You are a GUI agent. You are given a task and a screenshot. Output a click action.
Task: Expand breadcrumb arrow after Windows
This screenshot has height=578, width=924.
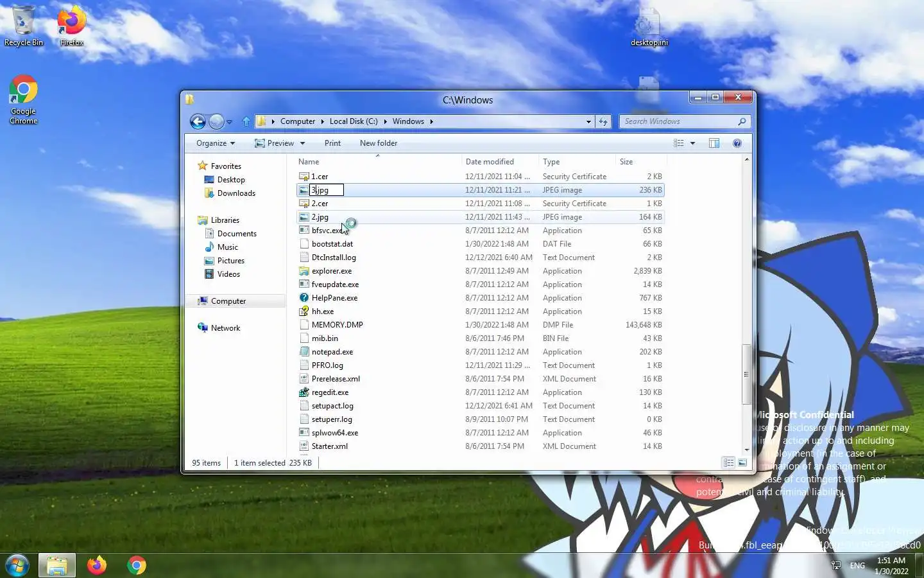pyautogui.click(x=431, y=121)
